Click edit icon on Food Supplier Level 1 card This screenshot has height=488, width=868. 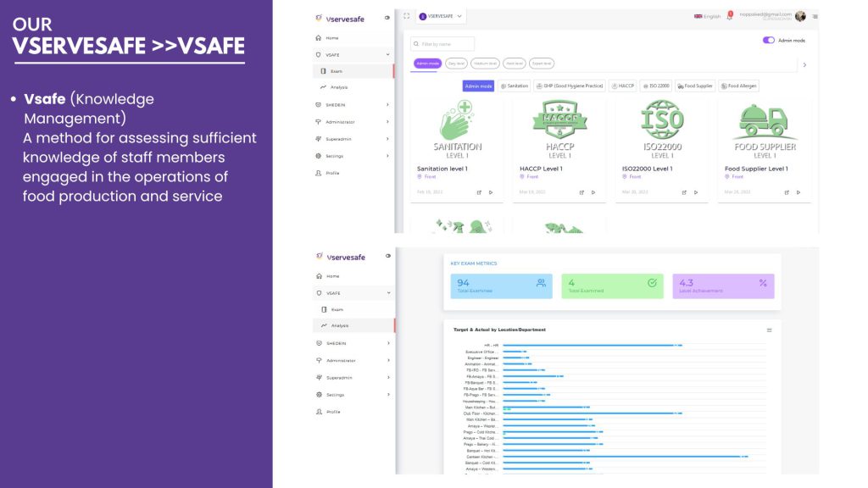pyautogui.click(x=787, y=192)
